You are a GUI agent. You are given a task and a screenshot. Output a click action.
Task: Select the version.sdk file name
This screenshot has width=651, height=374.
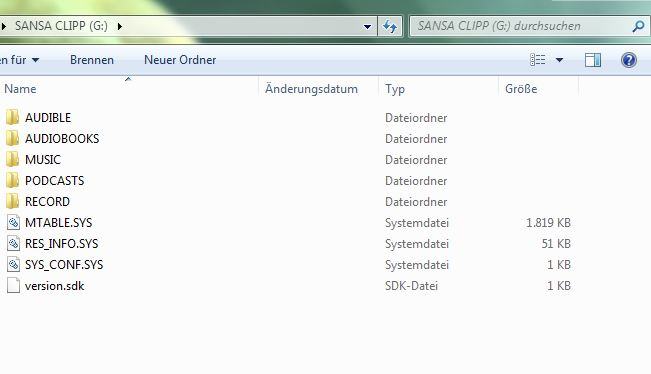pyautogui.click(x=54, y=286)
